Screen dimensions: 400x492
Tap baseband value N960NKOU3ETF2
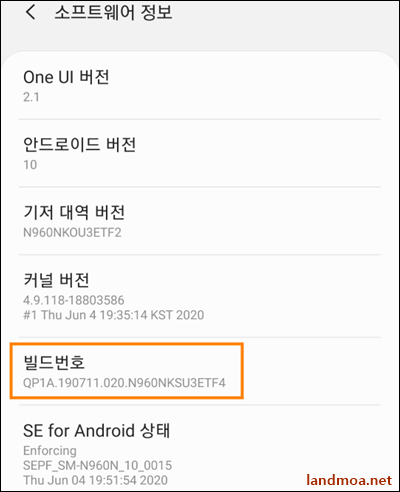click(72, 232)
